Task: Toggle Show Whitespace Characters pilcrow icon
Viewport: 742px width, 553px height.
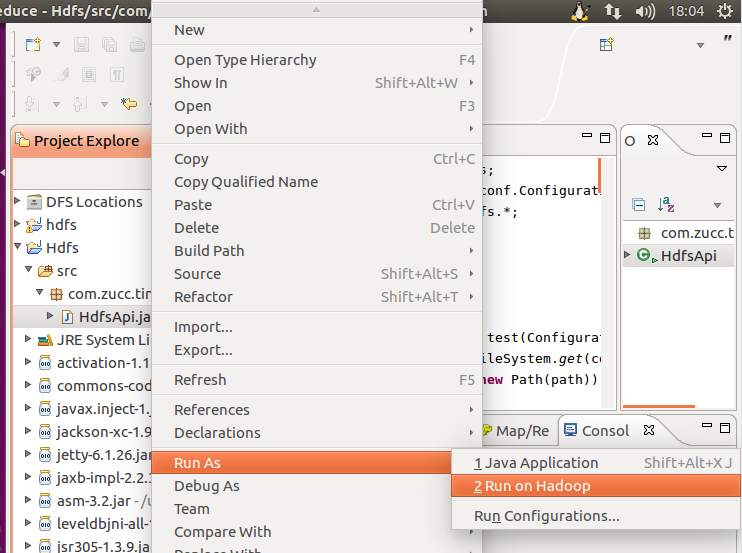Action: [117, 74]
